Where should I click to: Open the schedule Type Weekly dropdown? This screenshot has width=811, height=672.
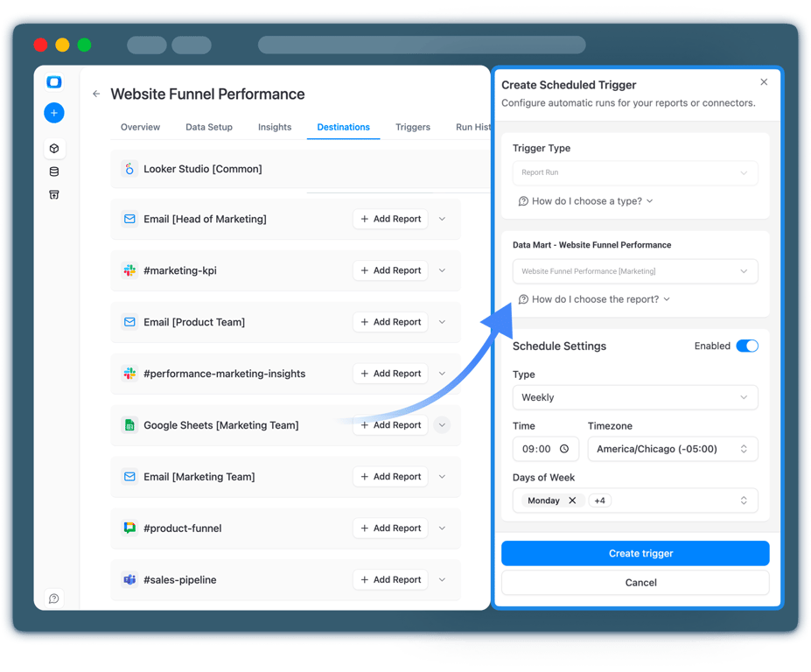point(635,397)
